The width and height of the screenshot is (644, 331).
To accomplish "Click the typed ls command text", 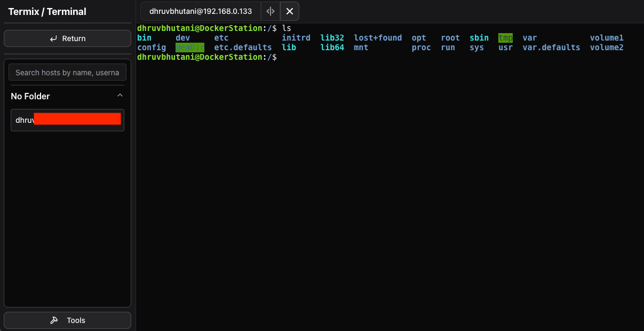I will point(287,28).
